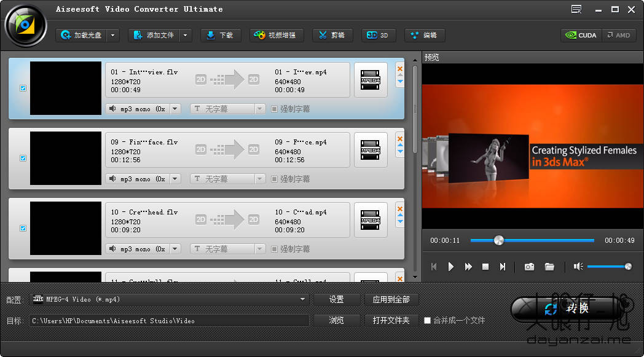Click the 应用到全部 apply to all button
Screen dimensions: 644x357
coord(391,299)
